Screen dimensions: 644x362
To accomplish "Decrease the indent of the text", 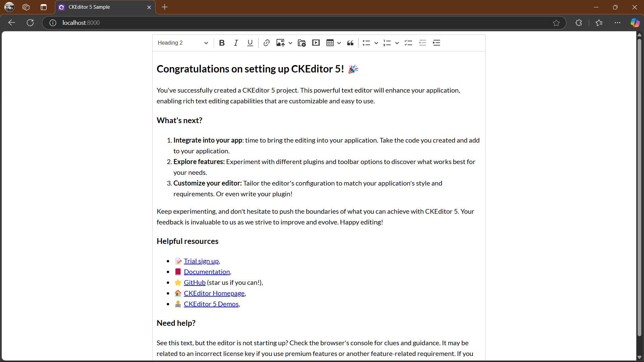I will point(422,43).
